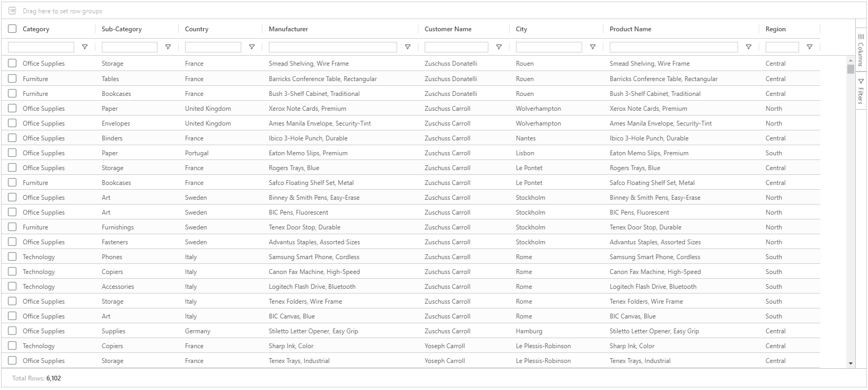Screen dimensions: 868x390
Task: Click the scroll down arrow of grid
Action: (x=851, y=364)
